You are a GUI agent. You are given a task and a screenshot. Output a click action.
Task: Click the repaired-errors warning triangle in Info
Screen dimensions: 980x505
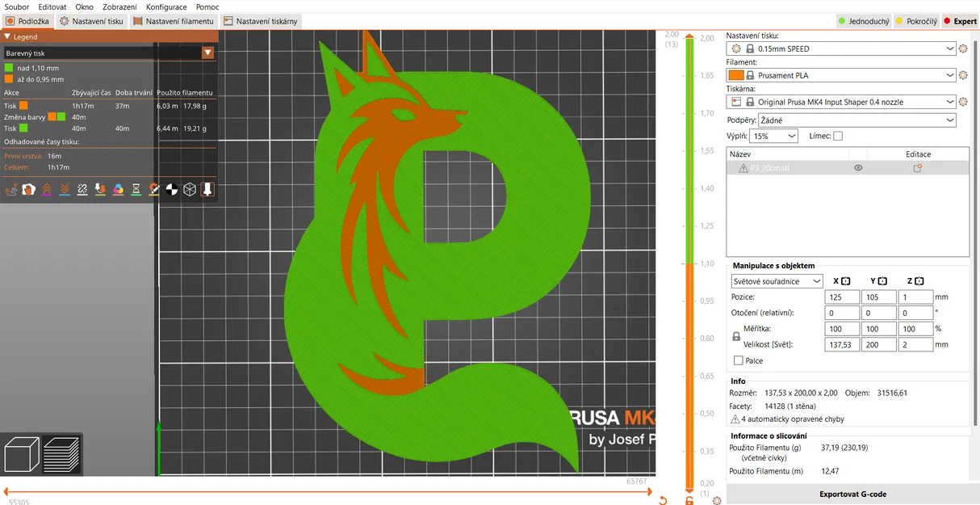735,419
